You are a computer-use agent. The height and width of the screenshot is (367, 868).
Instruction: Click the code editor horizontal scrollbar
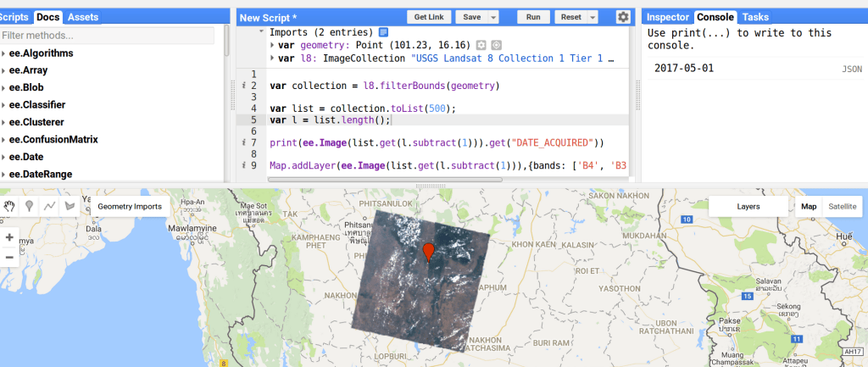[x=386, y=180]
